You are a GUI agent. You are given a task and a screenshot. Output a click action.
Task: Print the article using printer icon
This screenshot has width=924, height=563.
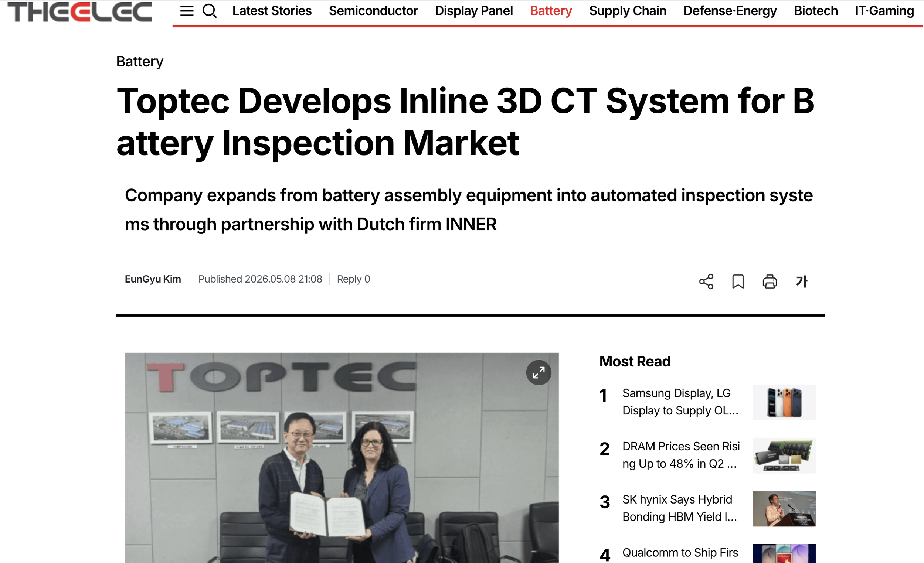[x=770, y=281]
